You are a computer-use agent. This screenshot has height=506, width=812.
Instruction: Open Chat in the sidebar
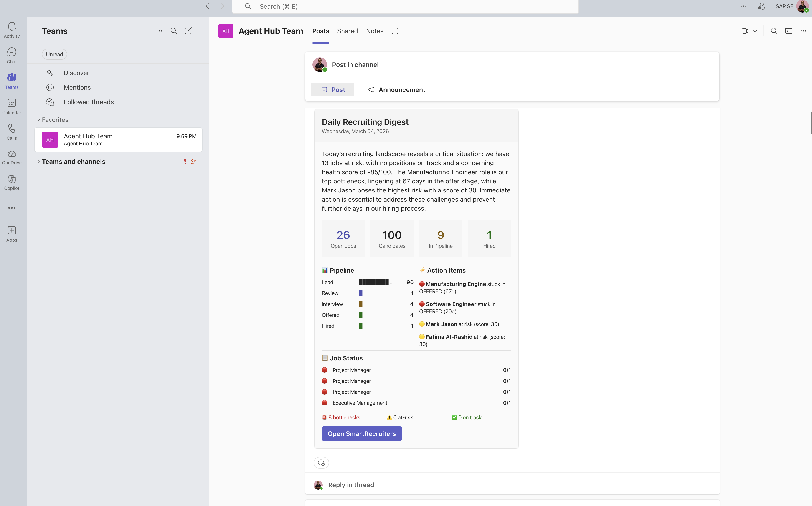click(12, 55)
